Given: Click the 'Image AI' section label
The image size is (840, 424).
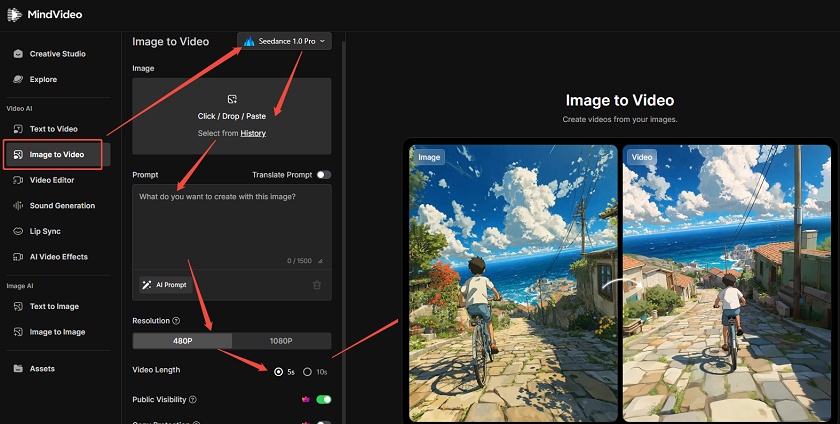Looking at the screenshot, I should click(x=20, y=286).
